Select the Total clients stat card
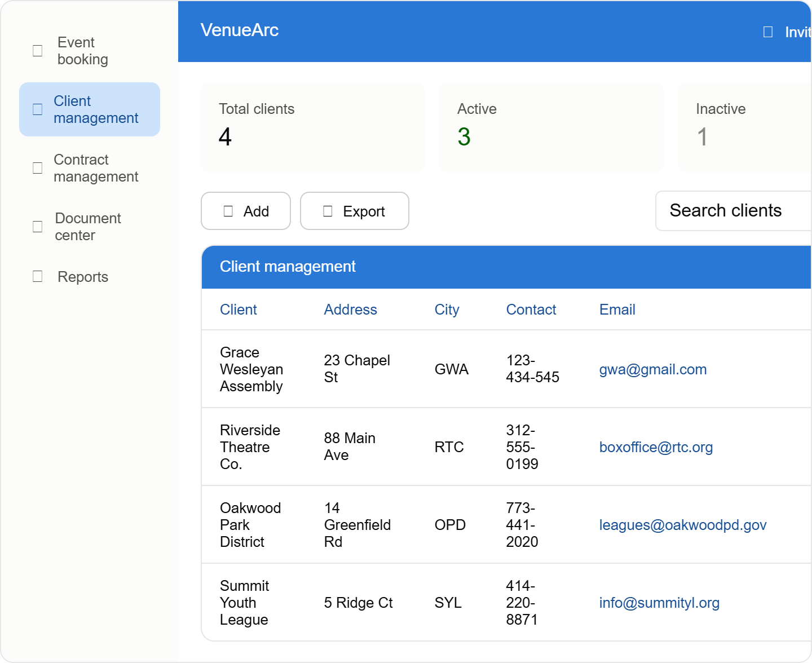The height and width of the screenshot is (663, 812). [313, 127]
